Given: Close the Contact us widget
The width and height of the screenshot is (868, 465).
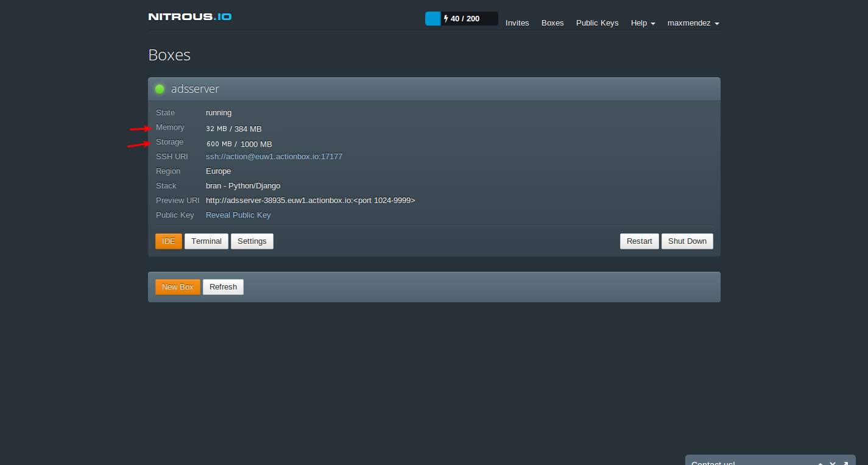Looking at the screenshot, I should coord(833,463).
